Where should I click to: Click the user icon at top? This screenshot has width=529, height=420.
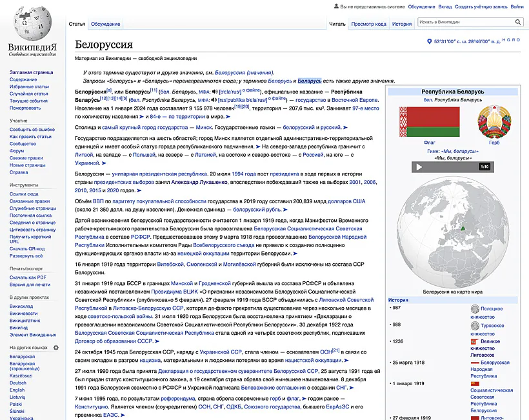tap(335, 6)
